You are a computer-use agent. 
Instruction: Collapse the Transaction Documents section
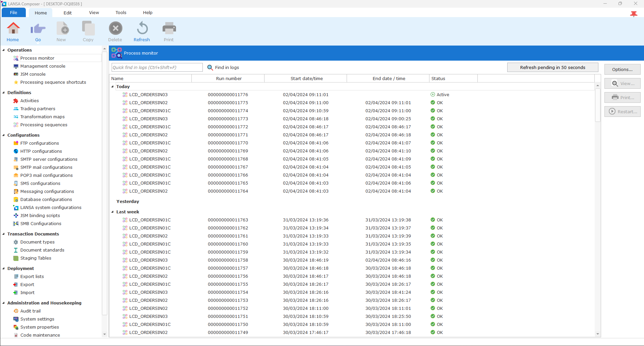click(4, 234)
